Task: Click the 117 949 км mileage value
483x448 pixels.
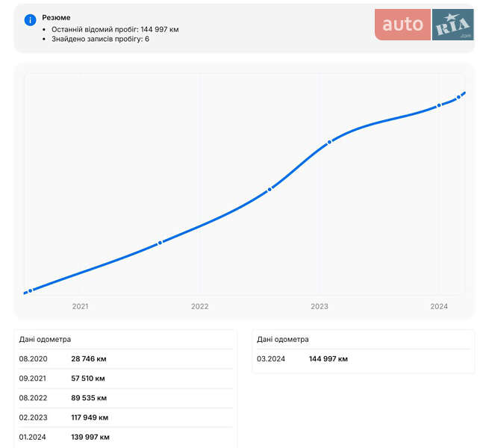Action: (90, 417)
